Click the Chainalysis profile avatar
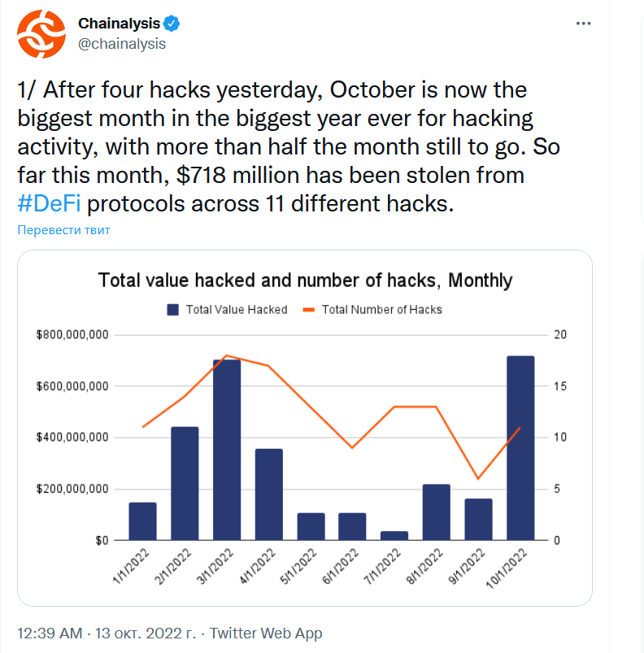The height and width of the screenshot is (653, 644). [x=41, y=34]
